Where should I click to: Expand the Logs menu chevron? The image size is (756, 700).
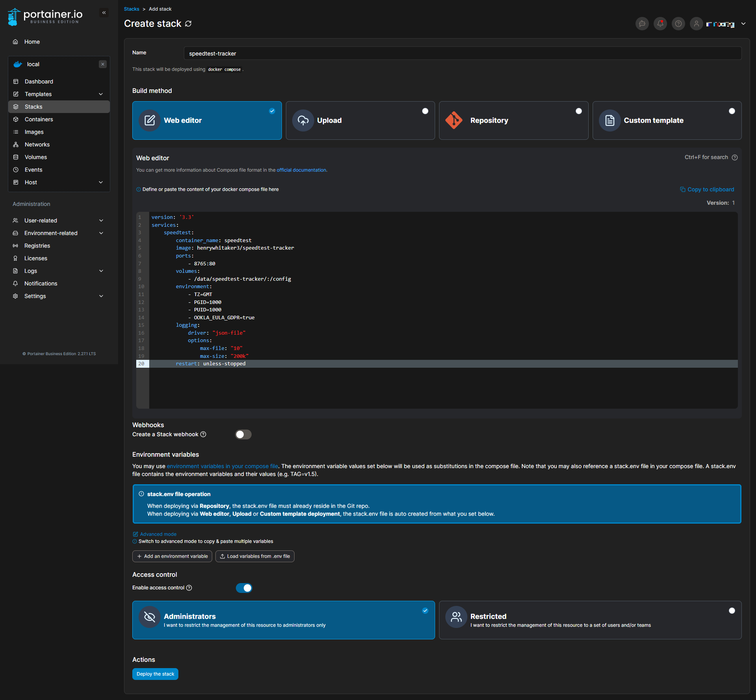point(101,271)
